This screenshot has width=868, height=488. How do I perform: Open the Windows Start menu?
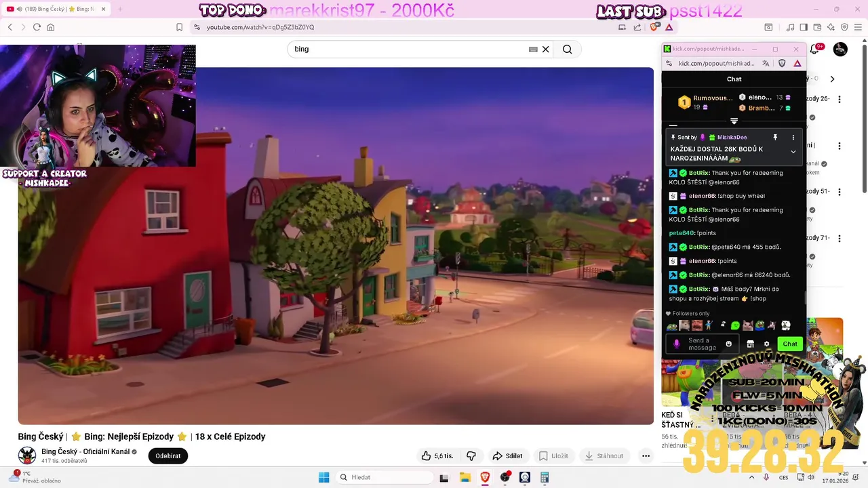tap(324, 477)
